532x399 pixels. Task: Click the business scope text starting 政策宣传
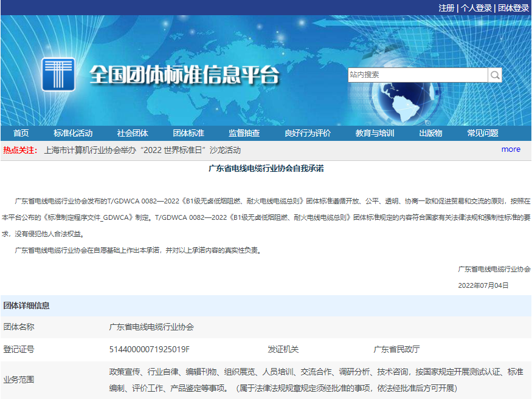(x=316, y=380)
